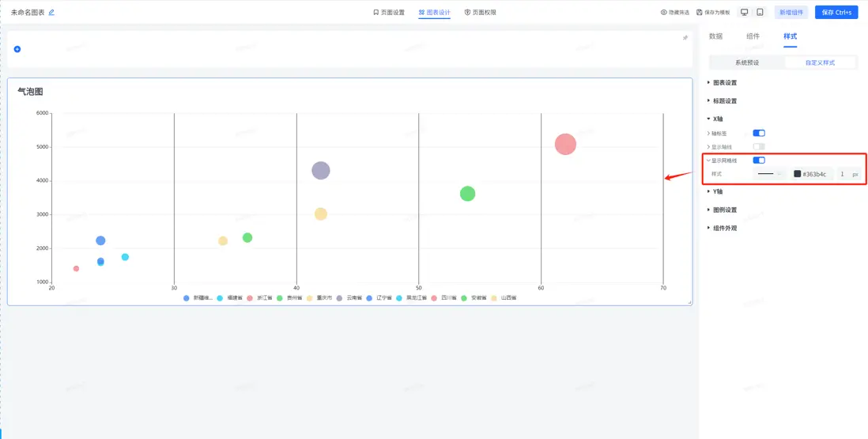
Task: Click the 气泡图 chart title
Action: [31, 92]
